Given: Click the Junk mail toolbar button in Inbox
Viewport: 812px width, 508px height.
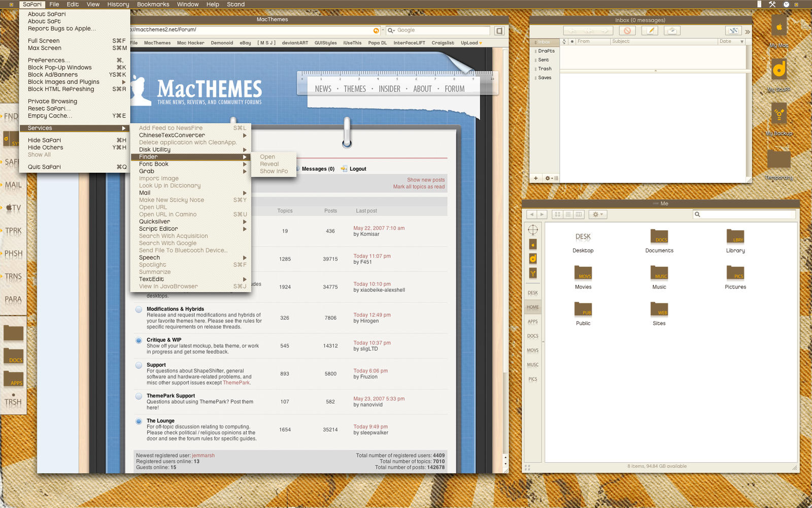Looking at the screenshot, I should [x=627, y=30].
